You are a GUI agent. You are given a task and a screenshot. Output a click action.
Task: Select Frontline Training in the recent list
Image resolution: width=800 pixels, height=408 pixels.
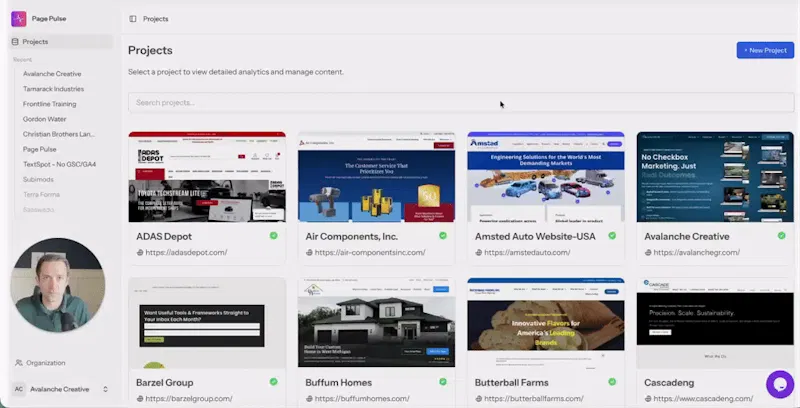click(49, 104)
